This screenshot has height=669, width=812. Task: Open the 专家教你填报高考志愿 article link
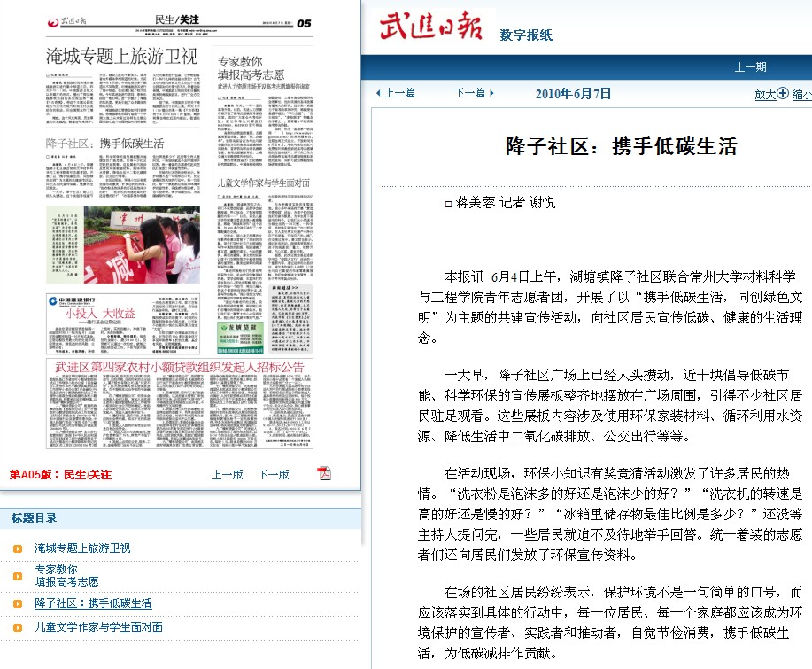click(x=67, y=576)
